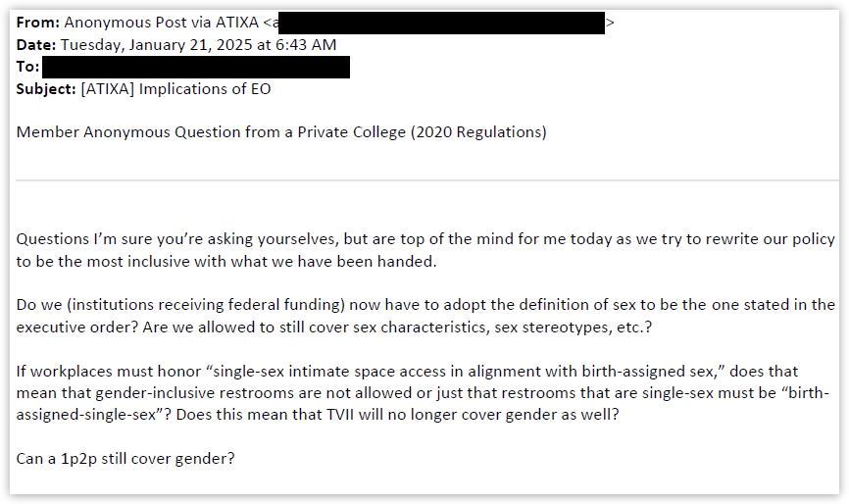This screenshot has width=849, height=504.
Task: Click the horizontal divider line under the header
Action: pos(427,180)
